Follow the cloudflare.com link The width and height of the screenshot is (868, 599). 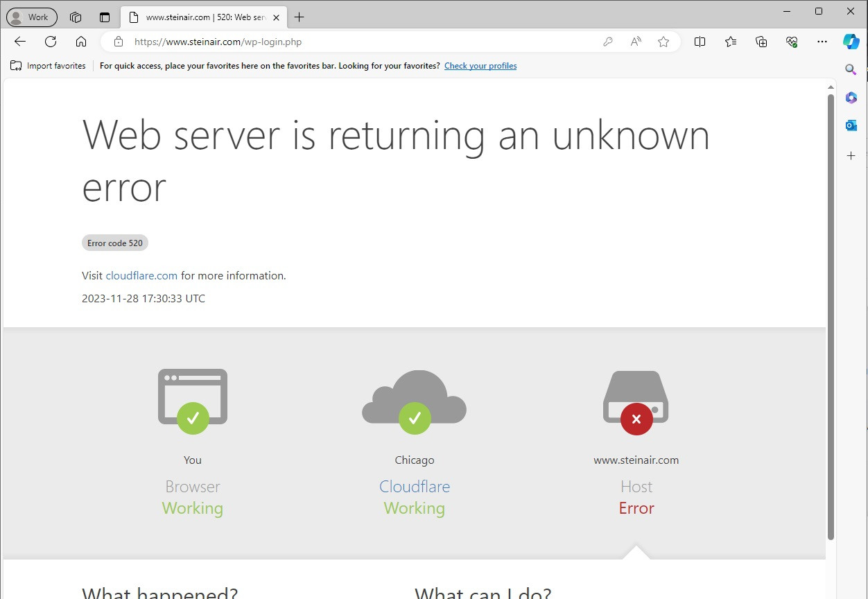coord(141,275)
